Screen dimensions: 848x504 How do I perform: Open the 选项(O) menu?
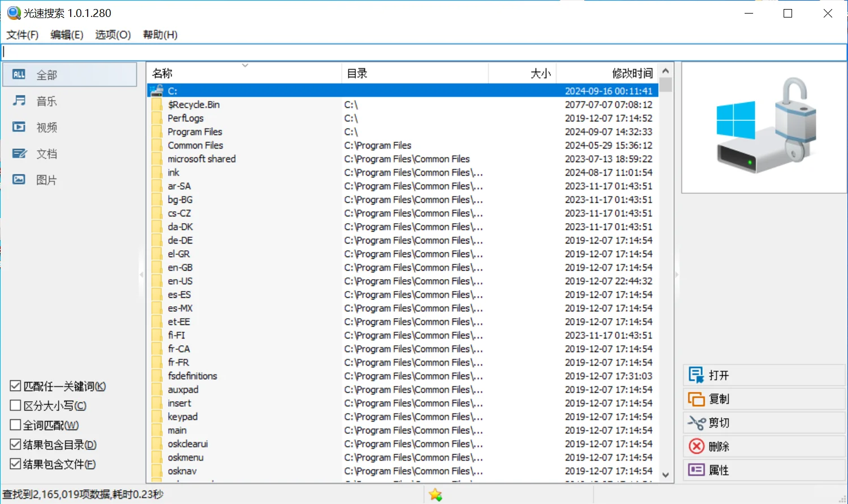point(113,35)
